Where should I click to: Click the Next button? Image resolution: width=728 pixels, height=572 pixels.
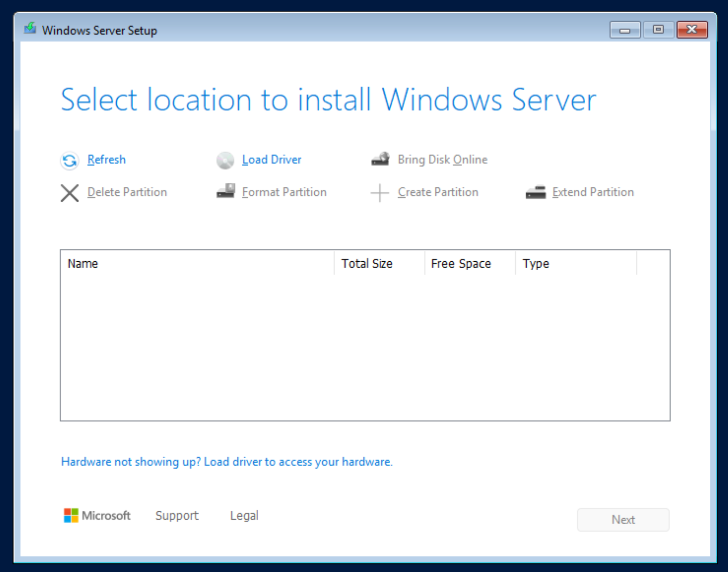coord(623,520)
